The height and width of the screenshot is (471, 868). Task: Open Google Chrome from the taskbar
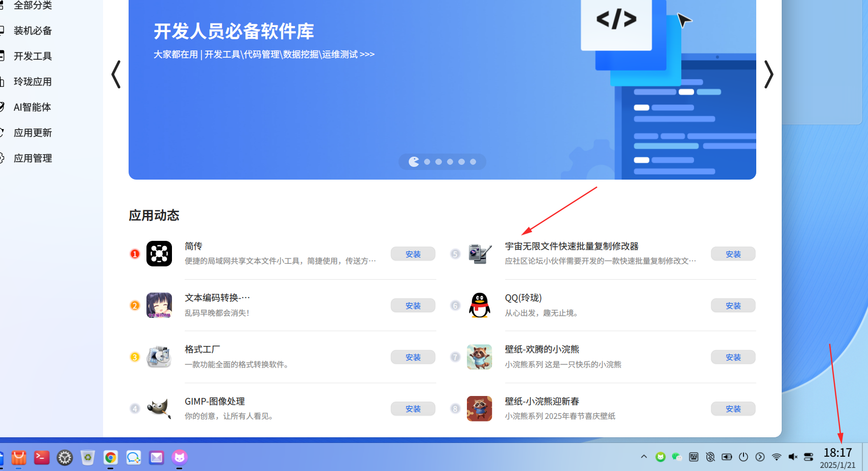point(111,457)
